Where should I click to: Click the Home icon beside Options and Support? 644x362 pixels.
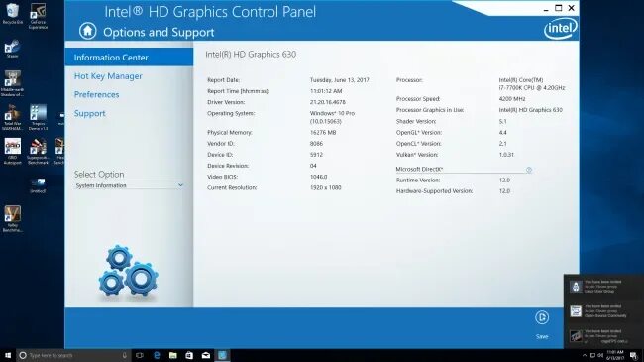tap(87, 32)
